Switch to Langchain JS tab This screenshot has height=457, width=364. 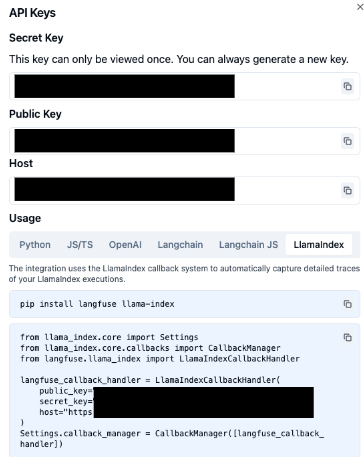point(248,245)
